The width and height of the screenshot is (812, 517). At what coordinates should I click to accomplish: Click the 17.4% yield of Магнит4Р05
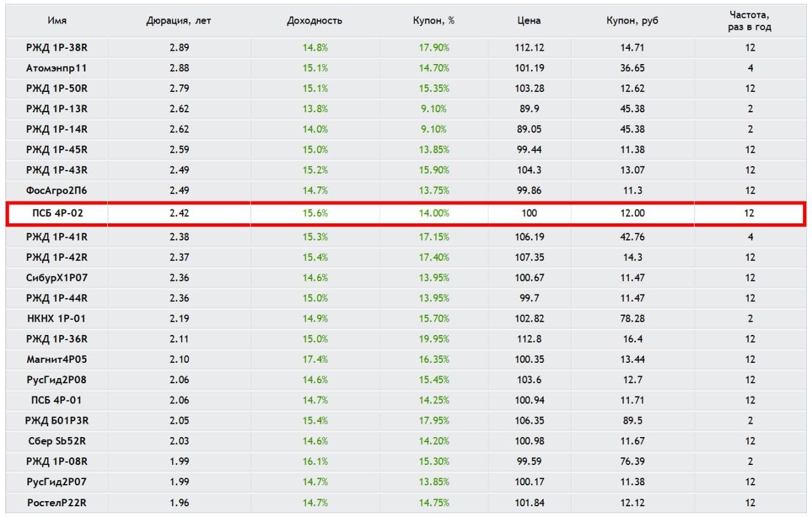pos(315,359)
